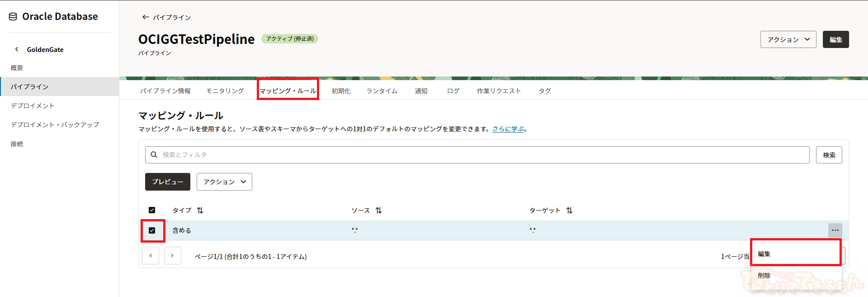Click the ページ1/1 pagination summary text
Screen dimensions: 868x297
coord(250,256)
